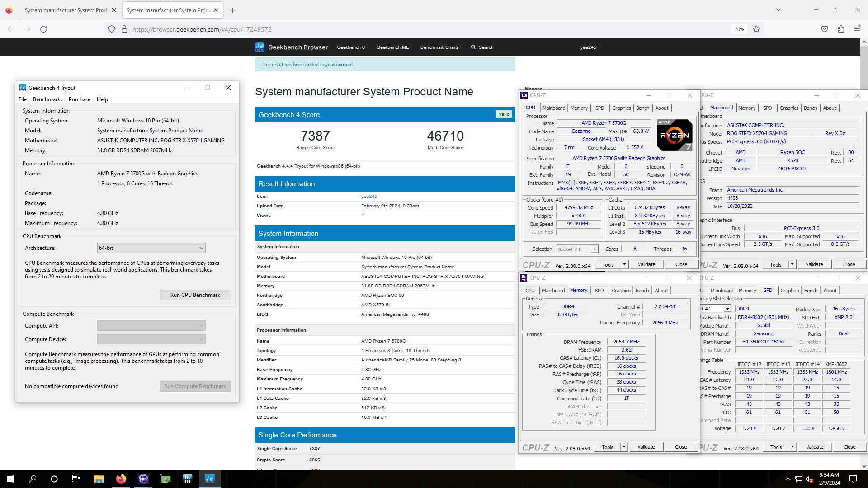Click the 46710 Multi-Core Score value
Image resolution: width=868 pixels, height=488 pixels.
coord(445,136)
